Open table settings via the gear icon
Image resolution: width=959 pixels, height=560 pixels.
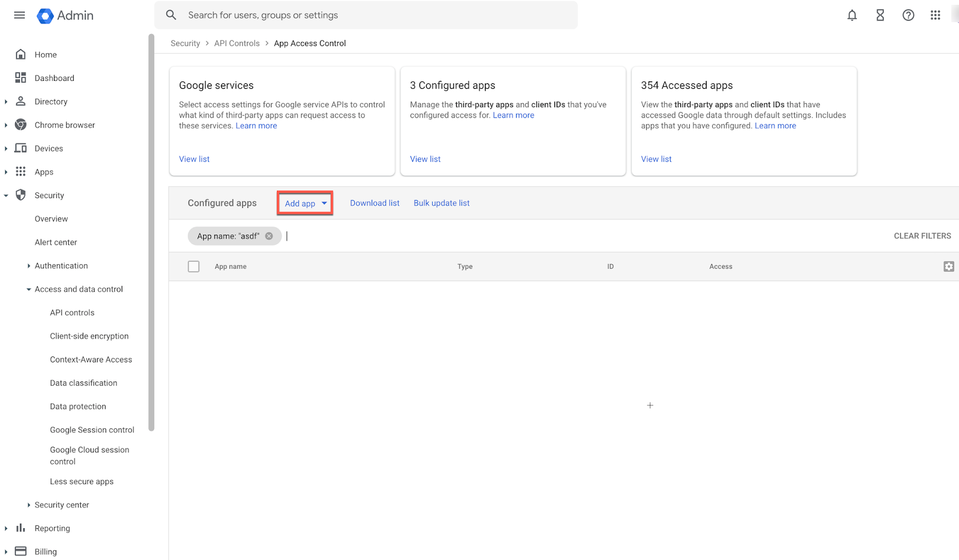(x=948, y=266)
